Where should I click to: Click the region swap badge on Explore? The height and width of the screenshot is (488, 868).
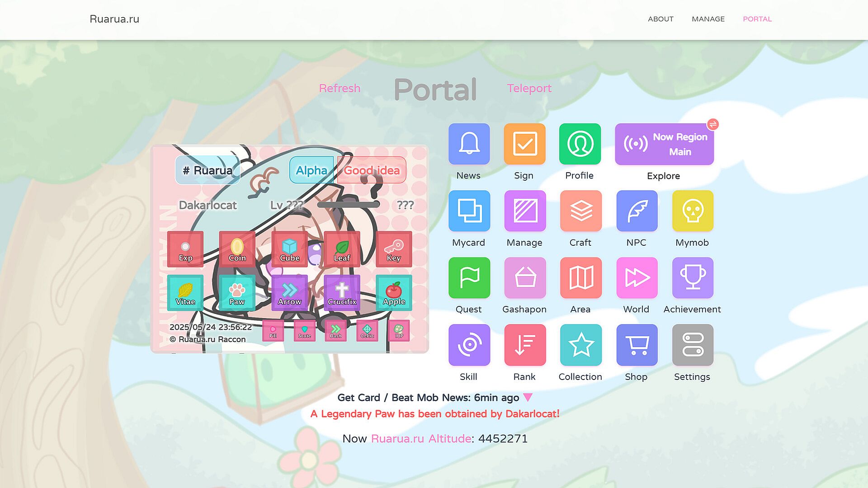(713, 124)
